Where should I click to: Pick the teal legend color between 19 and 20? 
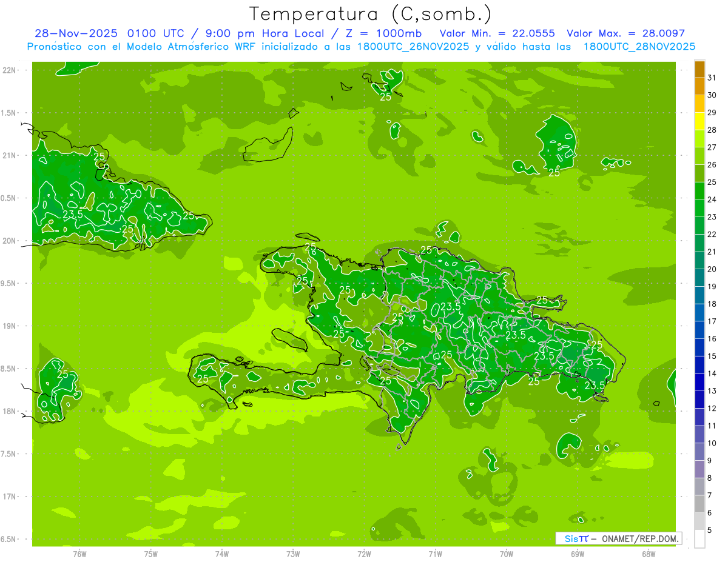(699, 278)
